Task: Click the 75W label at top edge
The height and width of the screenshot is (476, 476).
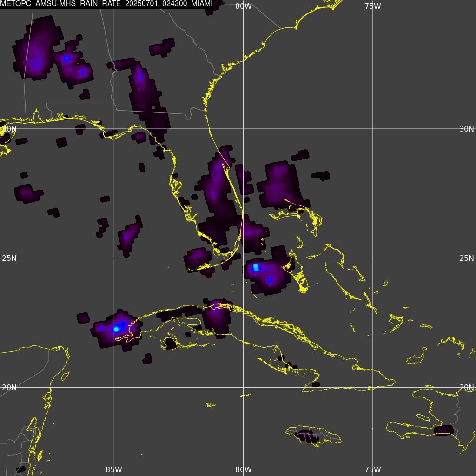Action: [x=373, y=6]
